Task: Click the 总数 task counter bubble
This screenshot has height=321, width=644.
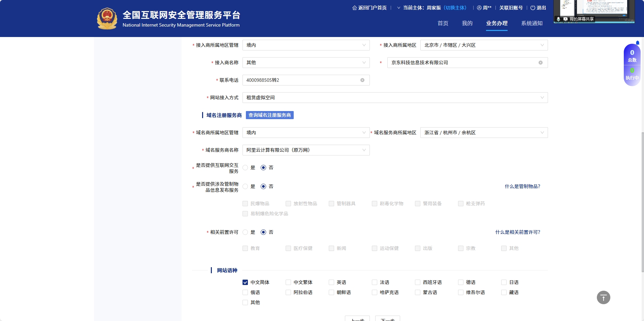Action: (x=632, y=56)
